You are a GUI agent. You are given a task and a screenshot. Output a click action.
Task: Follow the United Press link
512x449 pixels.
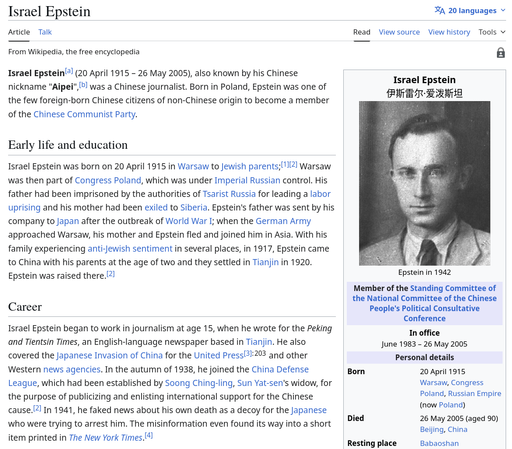218,355
